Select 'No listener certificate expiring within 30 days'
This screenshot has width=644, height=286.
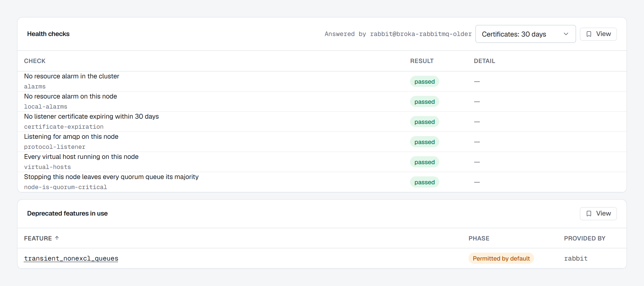(92, 117)
